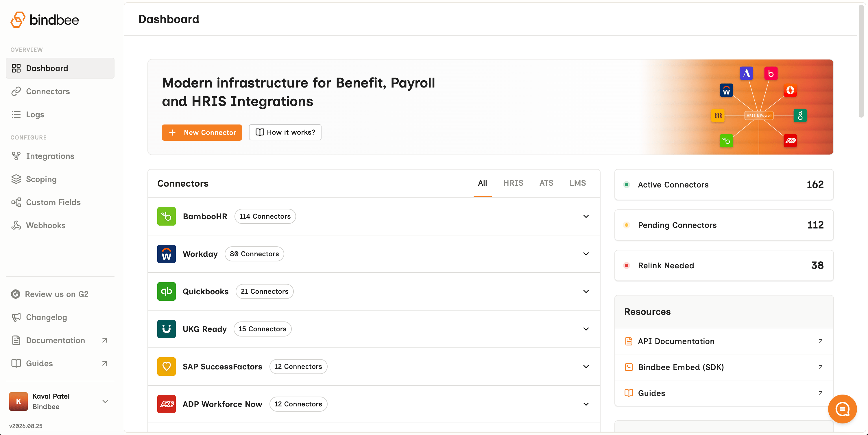Expand the ADP Workforce Now connectors row
The width and height of the screenshot is (868, 435).
coord(586,404)
